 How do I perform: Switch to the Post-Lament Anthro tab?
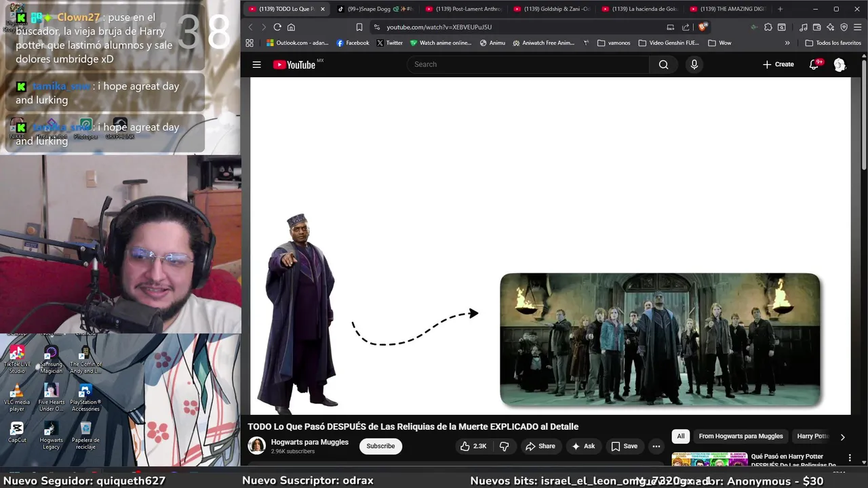coord(463,9)
